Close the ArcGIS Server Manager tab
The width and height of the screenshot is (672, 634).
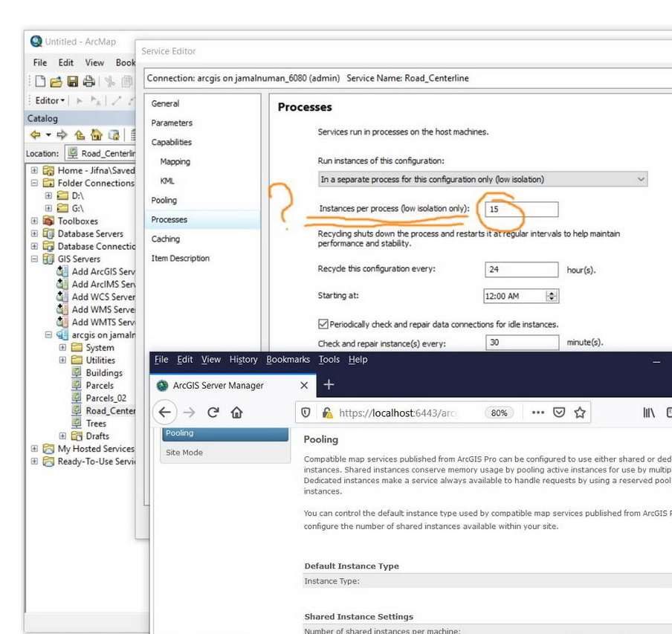[304, 385]
